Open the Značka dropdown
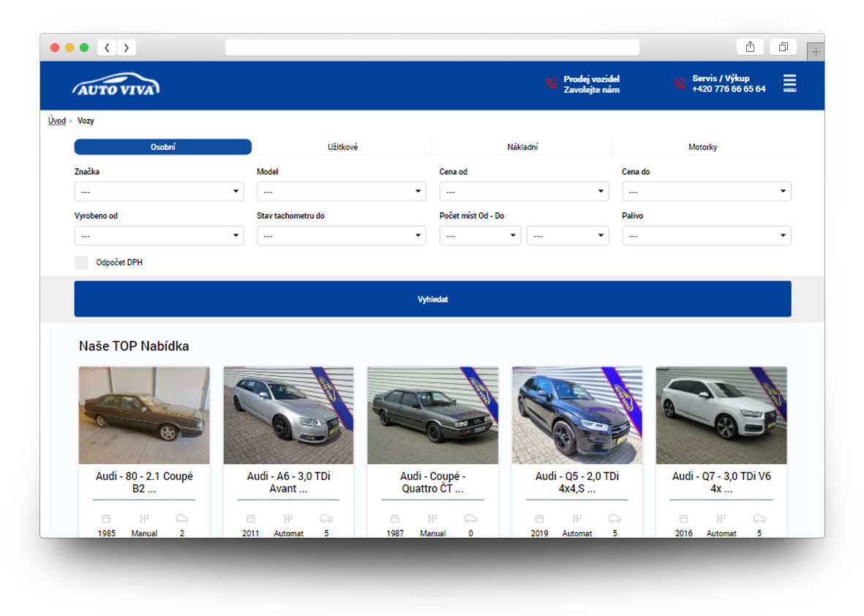Screen dimensions: 864x616 pyautogui.click(x=159, y=191)
